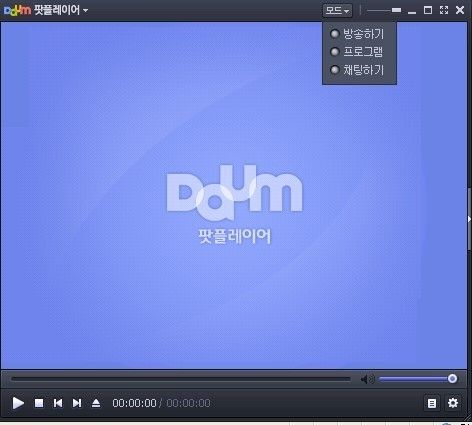This screenshot has width=472, height=425.
Task: Close the 팟플레이어 window
Action: tap(460, 10)
